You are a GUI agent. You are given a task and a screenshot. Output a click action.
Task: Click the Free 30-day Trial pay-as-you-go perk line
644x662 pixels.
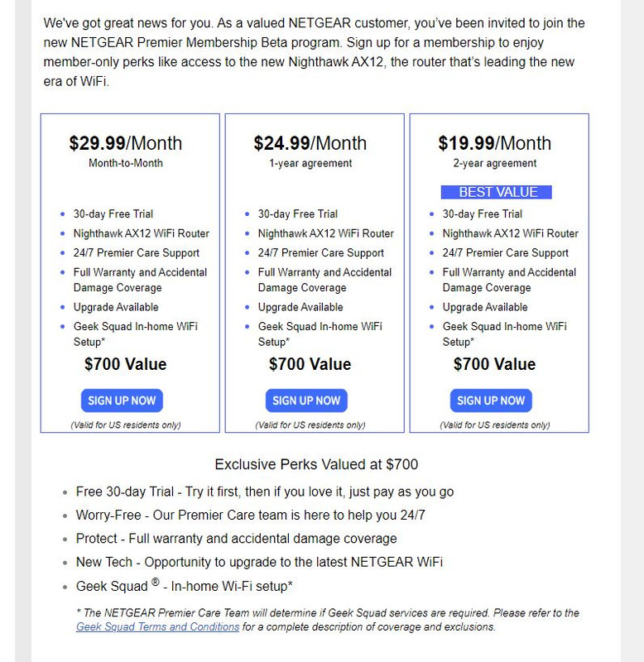[265, 492]
